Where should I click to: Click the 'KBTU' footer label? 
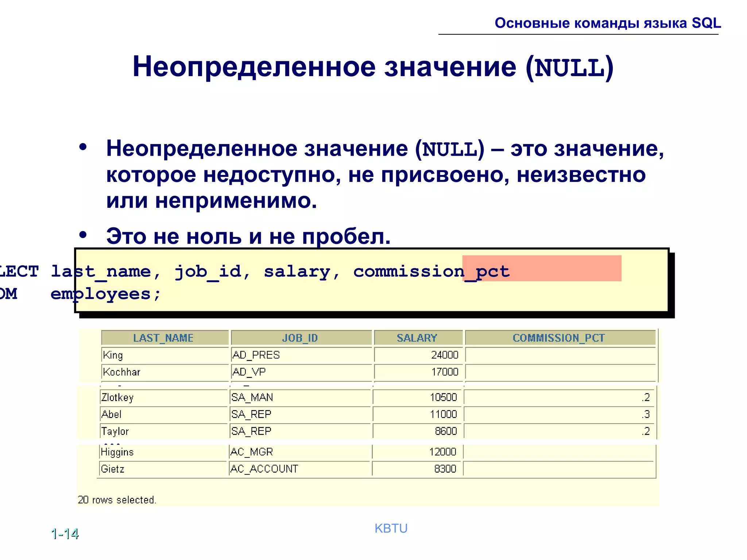point(391,528)
